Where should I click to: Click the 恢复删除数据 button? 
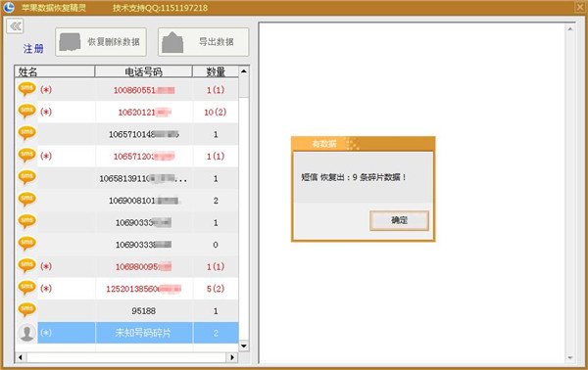coord(101,42)
